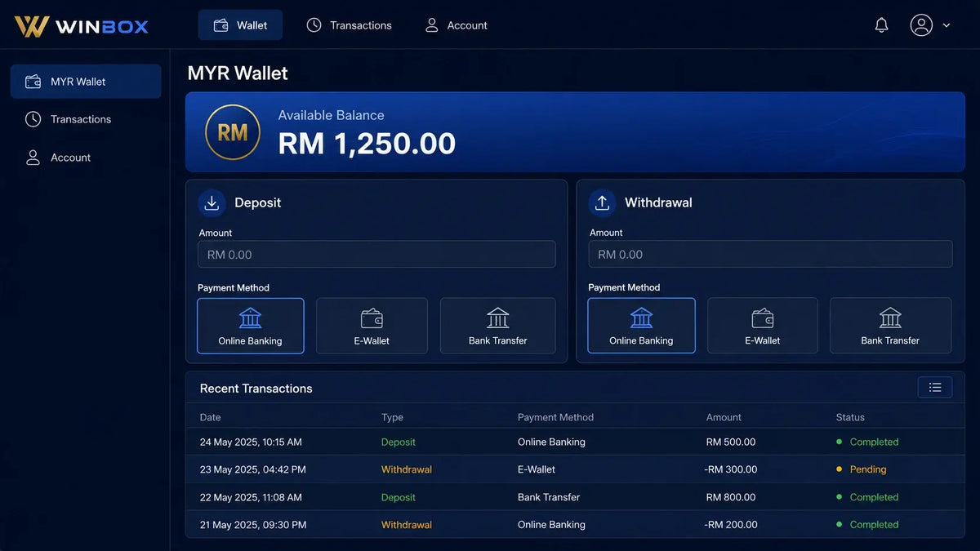This screenshot has width=980, height=551.
Task: Click the Pending status
Action: coord(867,469)
